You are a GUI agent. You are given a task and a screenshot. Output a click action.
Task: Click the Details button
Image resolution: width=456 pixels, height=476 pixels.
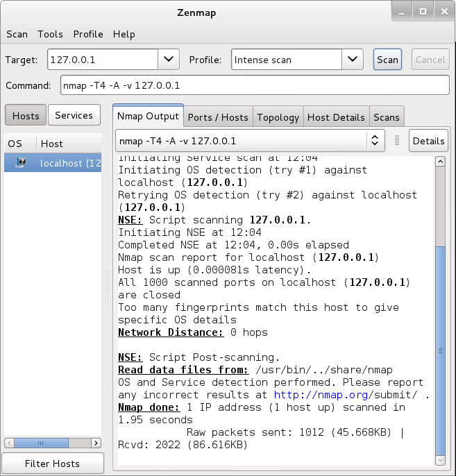pos(428,141)
